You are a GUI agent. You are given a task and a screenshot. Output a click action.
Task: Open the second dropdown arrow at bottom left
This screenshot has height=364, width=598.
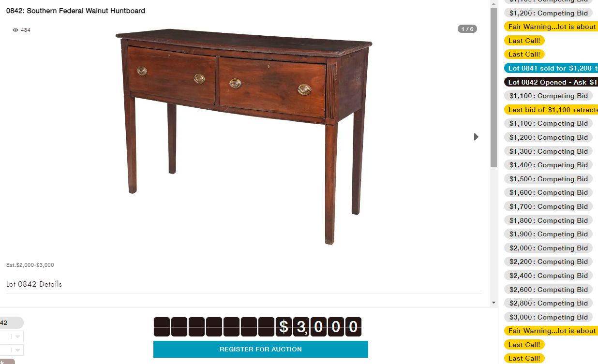pos(18,350)
